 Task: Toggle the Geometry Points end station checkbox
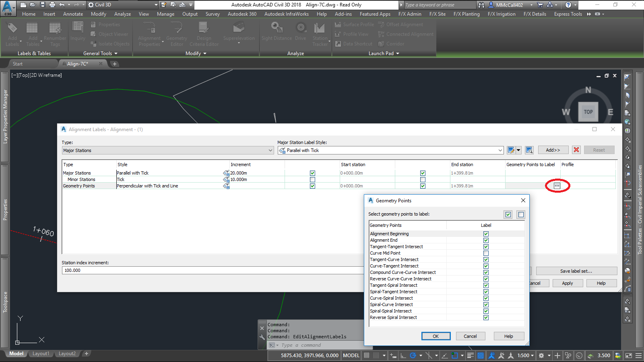click(423, 186)
